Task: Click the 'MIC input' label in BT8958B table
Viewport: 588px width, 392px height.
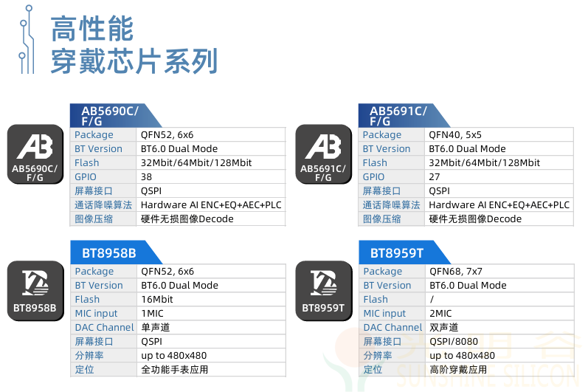Action: click(96, 313)
